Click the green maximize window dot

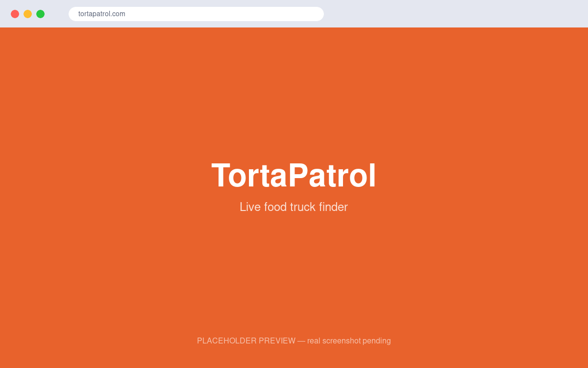pyautogui.click(x=40, y=14)
